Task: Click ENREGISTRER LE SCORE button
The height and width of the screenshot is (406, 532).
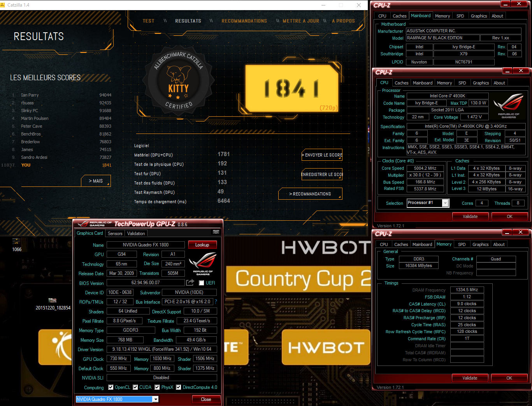Action: [x=322, y=174]
